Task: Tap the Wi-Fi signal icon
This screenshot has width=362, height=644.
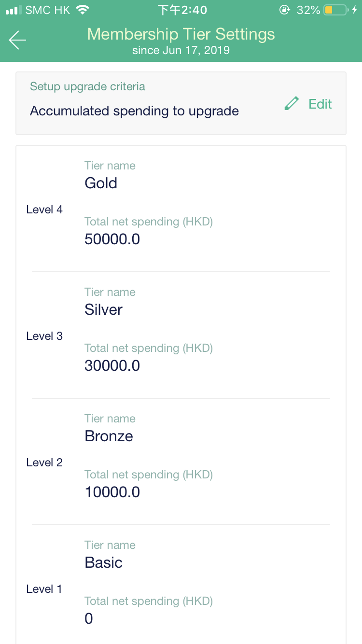Action: (x=83, y=10)
